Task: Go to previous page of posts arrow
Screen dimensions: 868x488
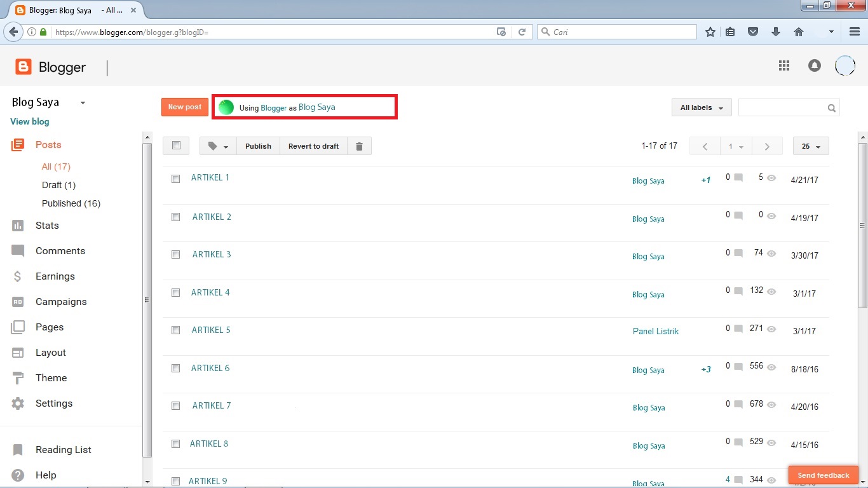Action: [705, 146]
